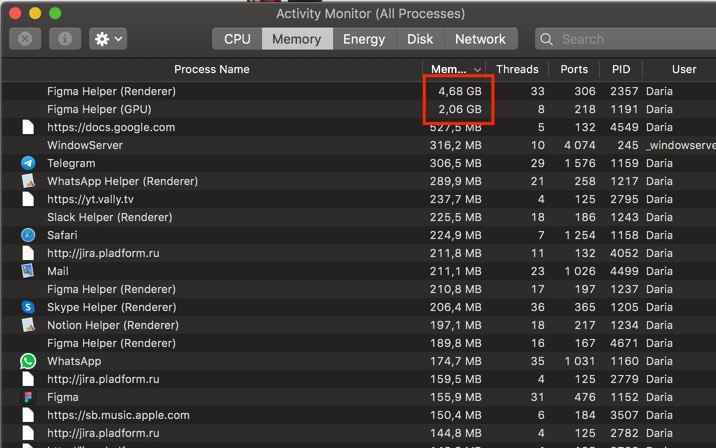716x448 pixels.
Task: Select the https://docs.google.com process row
Action: click(358, 127)
